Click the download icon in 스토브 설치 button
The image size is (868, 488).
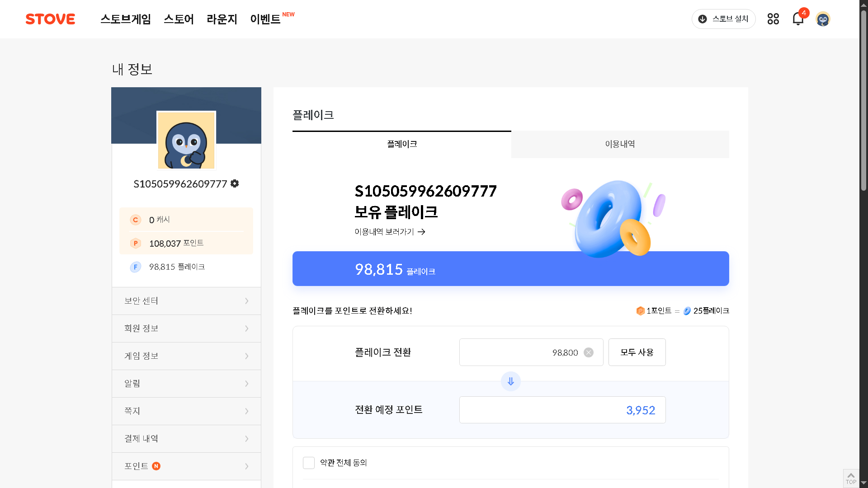pos(703,19)
